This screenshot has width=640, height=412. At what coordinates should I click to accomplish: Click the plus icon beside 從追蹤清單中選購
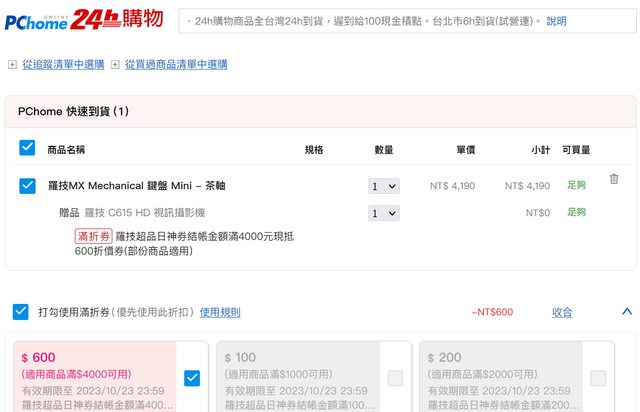[x=12, y=65]
